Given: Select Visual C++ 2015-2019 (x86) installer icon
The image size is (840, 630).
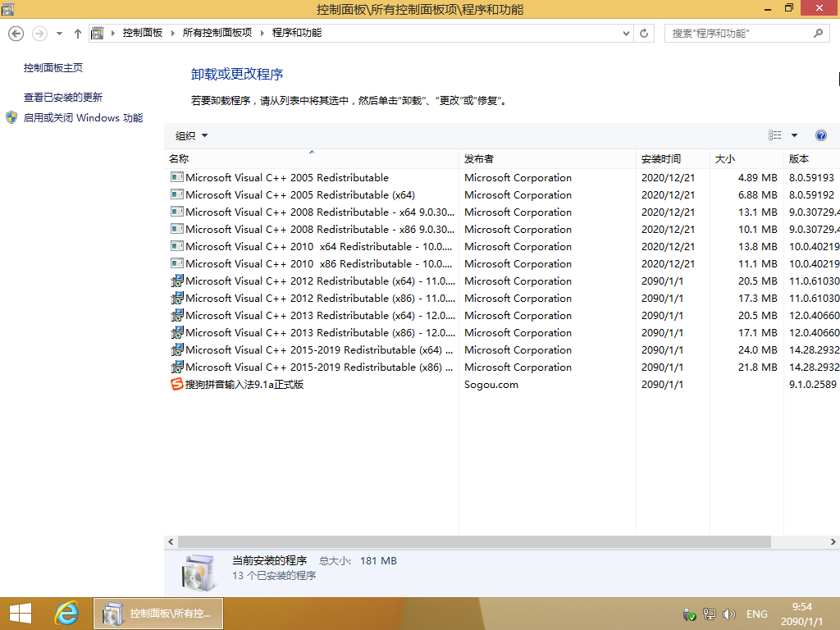Looking at the screenshot, I should click(x=177, y=367).
